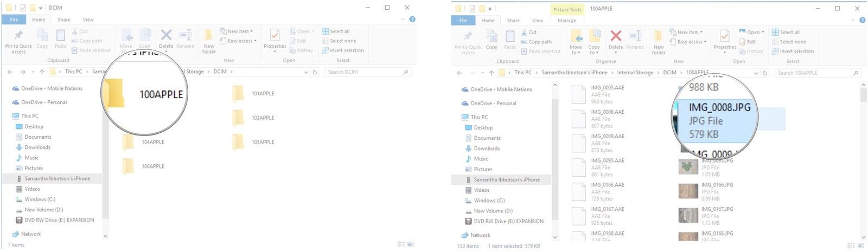Image resolution: width=868 pixels, height=252 pixels.
Task: Expand the New item dropdown in the DCIM window
Action: [x=237, y=31]
